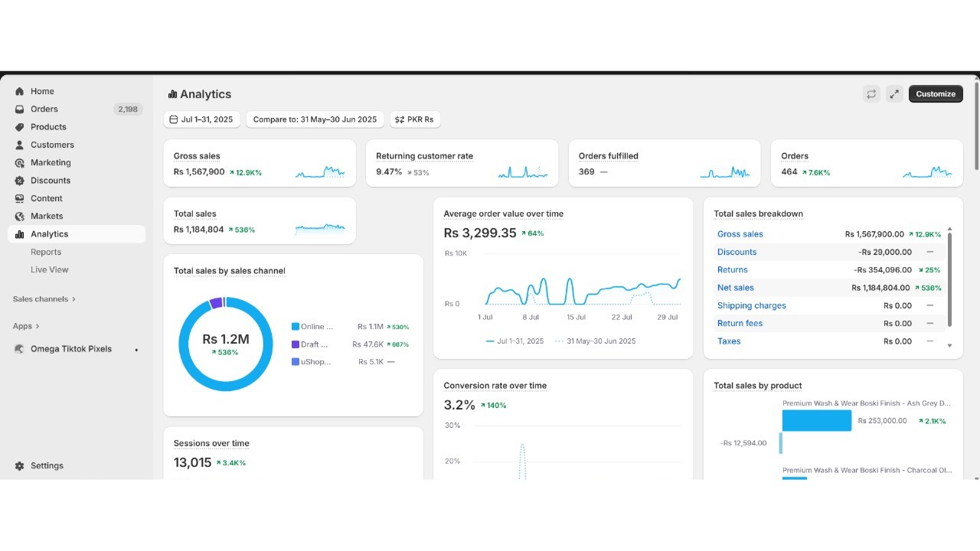Open the Net sales link in breakdown
This screenshot has height=551, width=980.
(x=735, y=288)
